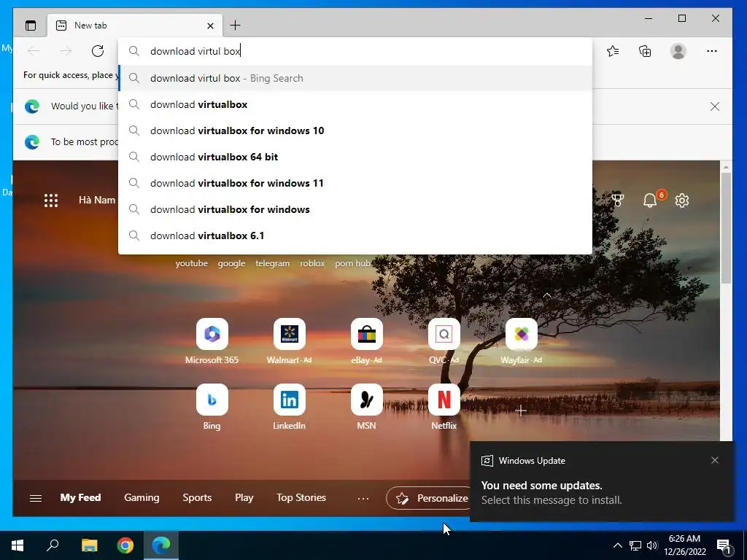Screen dimensions: 747x560
Task: Open a new tab with plus button
Action: [x=235, y=26]
